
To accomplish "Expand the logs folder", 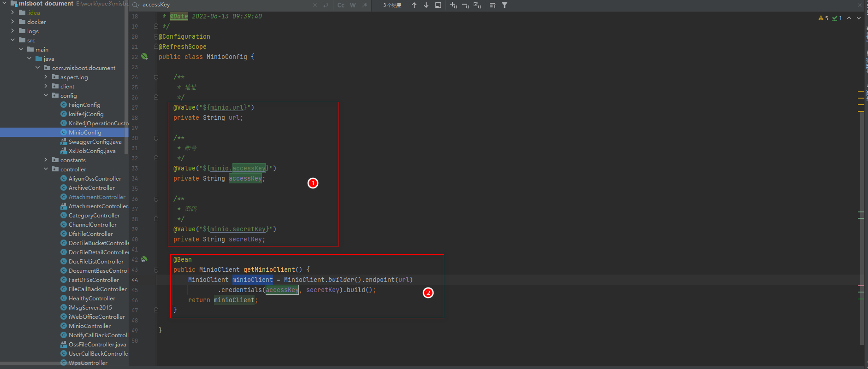I will click(12, 31).
